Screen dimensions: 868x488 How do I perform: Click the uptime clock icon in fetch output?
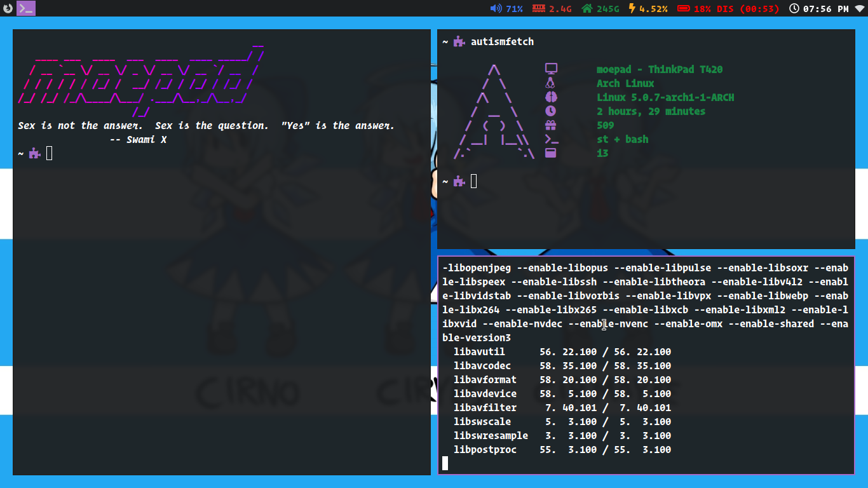[x=550, y=111]
